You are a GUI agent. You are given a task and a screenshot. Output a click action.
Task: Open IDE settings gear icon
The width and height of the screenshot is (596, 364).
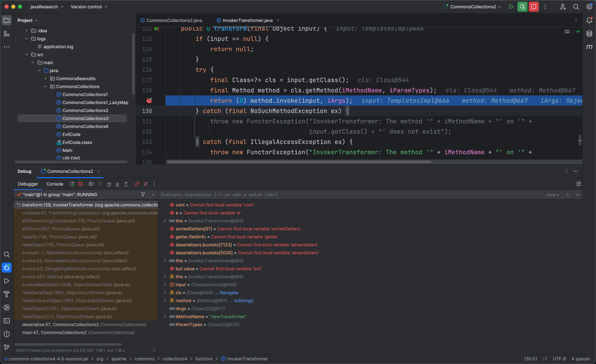[x=589, y=7]
